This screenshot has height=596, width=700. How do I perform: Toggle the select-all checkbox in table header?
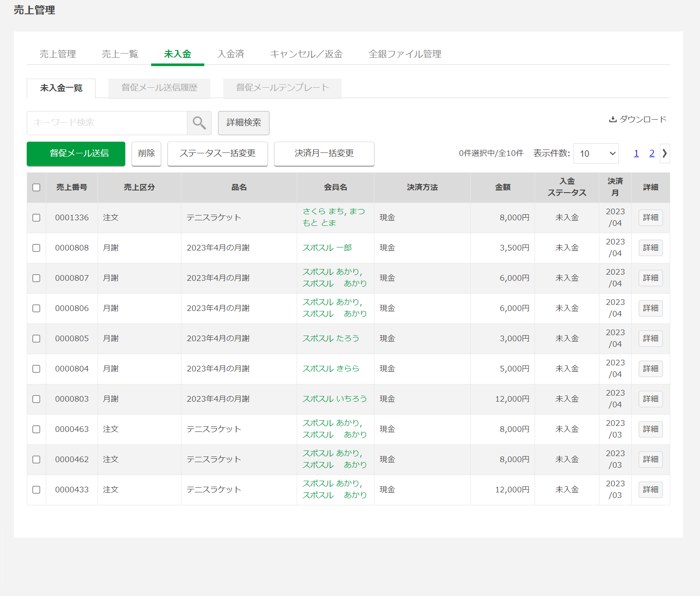pos(36,187)
